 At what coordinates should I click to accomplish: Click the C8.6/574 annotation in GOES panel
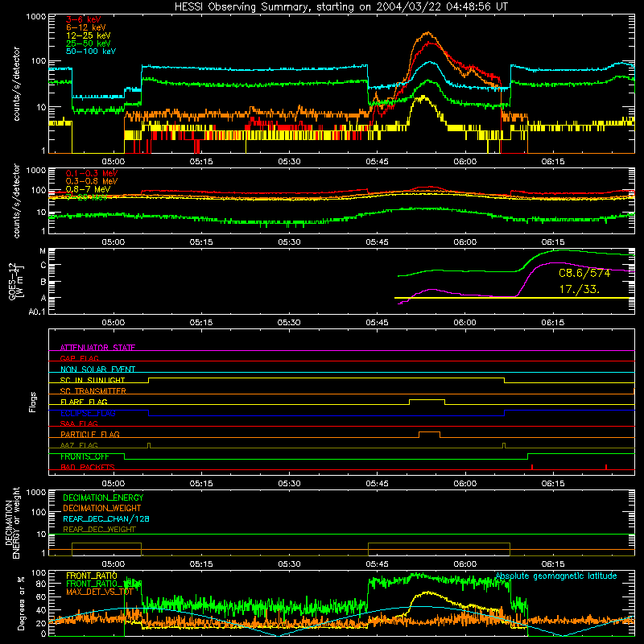[x=584, y=273]
